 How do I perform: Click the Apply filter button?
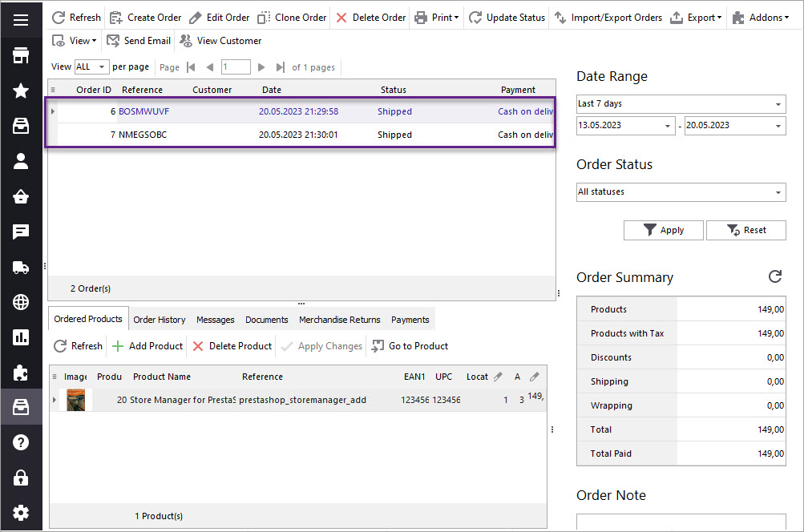(x=663, y=230)
